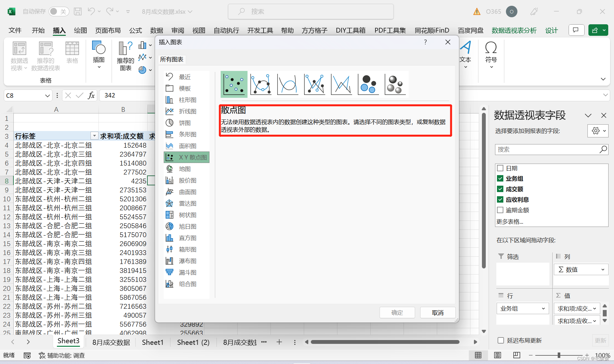Expand the Name Box dropdown
This screenshot has width=614, height=364.
(47, 96)
